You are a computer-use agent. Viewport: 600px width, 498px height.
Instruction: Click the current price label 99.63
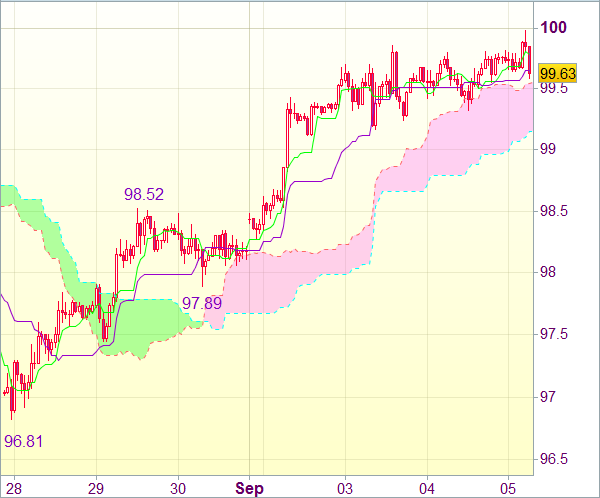(x=557, y=73)
